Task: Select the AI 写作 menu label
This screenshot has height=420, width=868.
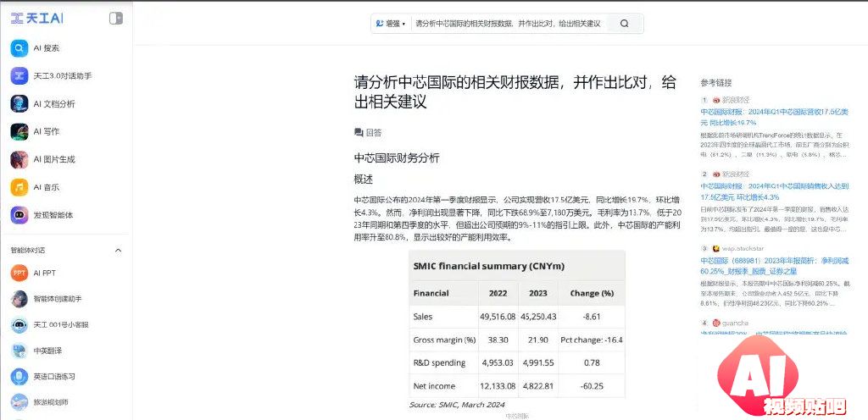Action: [47, 131]
